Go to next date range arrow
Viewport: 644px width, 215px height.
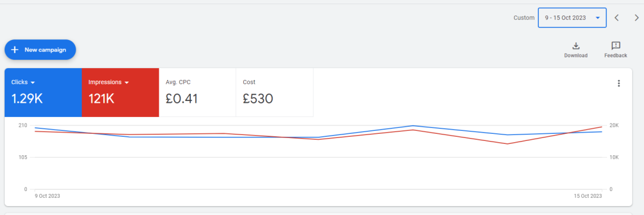(637, 18)
